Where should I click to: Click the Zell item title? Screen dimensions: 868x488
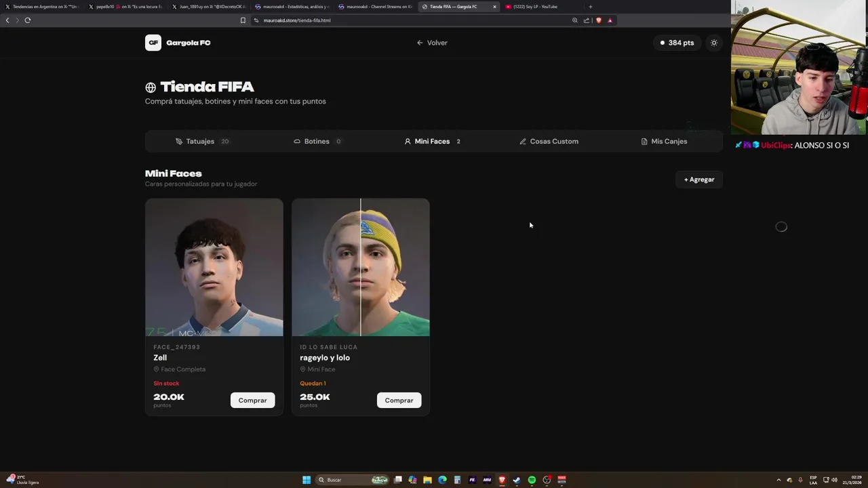[x=160, y=358]
